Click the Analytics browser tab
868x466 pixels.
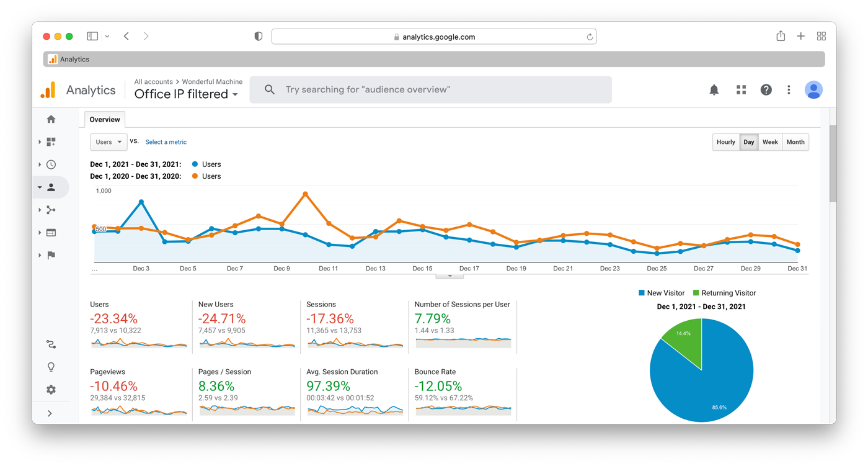(x=74, y=60)
